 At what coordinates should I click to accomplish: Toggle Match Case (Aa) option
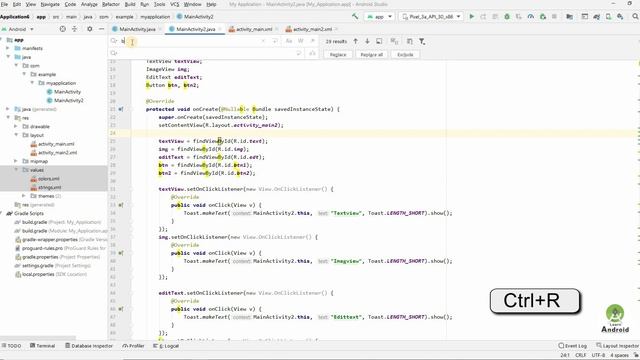(289, 41)
